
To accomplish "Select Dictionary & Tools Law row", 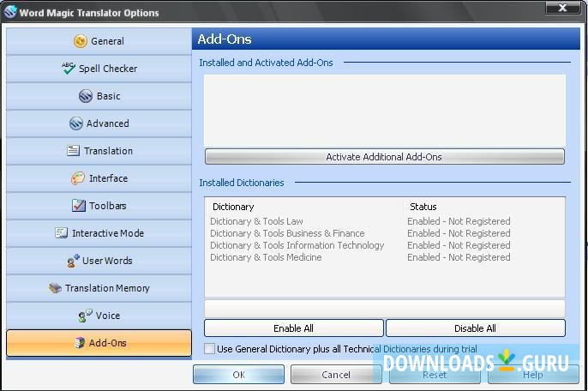I will click(x=384, y=221).
